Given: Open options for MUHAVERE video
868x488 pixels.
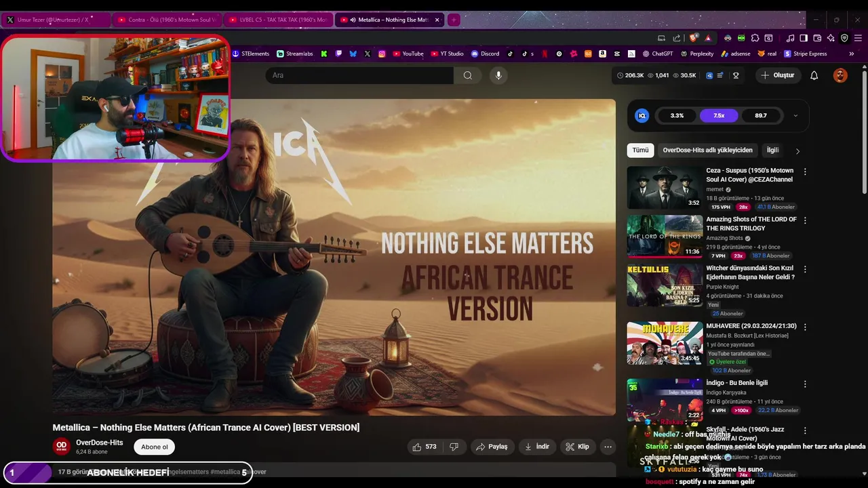Looking at the screenshot, I should [805, 327].
